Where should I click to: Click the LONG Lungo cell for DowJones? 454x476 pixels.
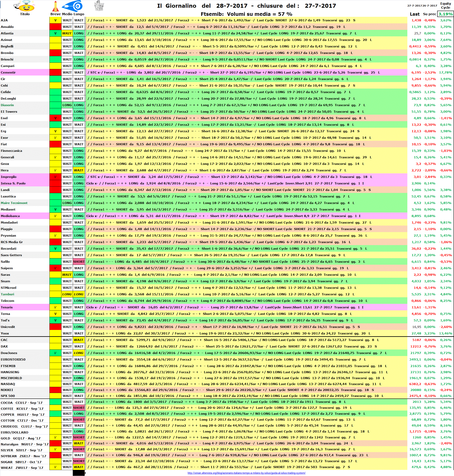(79, 353)
